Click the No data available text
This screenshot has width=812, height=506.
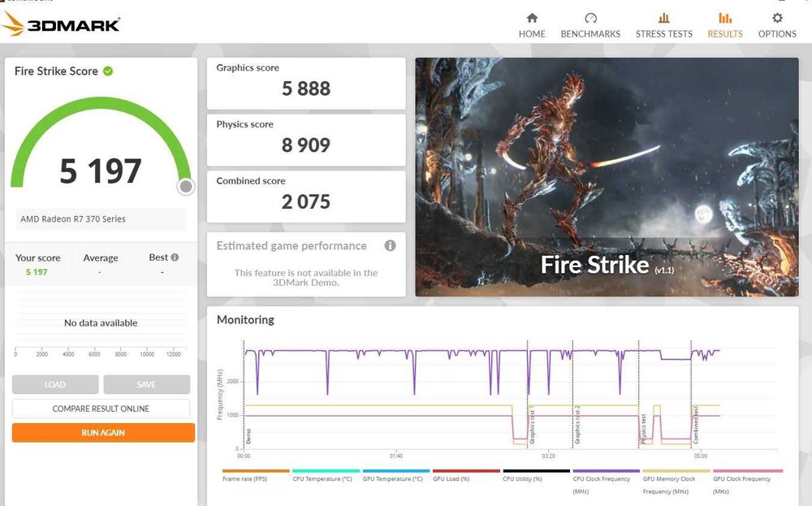101,322
